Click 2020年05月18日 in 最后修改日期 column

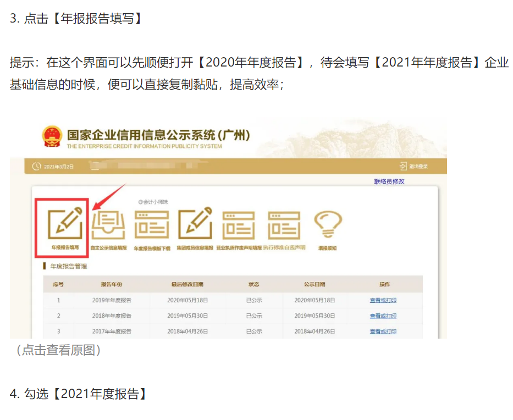[187, 300]
